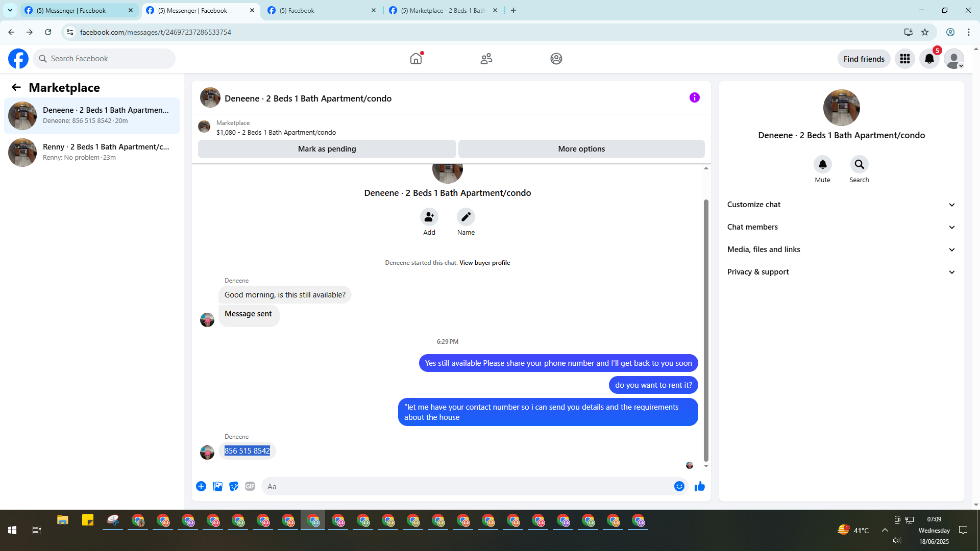This screenshot has height=551, width=980.
Task: Click the selected phone number 856 515 8542
Action: click(247, 451)
